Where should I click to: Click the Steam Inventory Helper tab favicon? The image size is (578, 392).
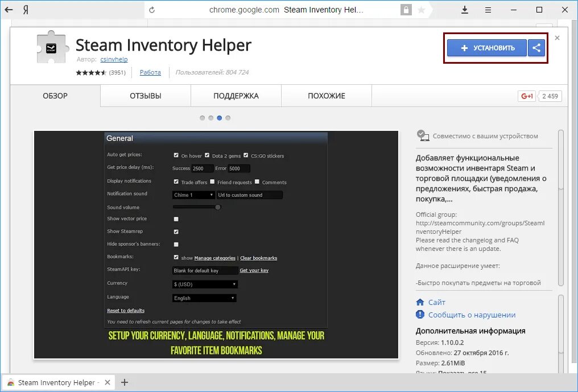pos(11,383)
